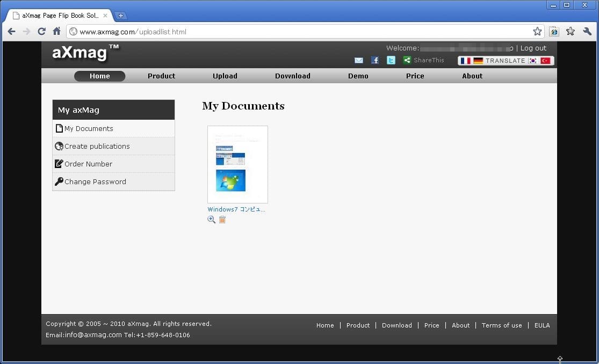The width and height of the screenshot is (599, 364).
Task: Open the Upload navigation item
Action: pos(225,76)
